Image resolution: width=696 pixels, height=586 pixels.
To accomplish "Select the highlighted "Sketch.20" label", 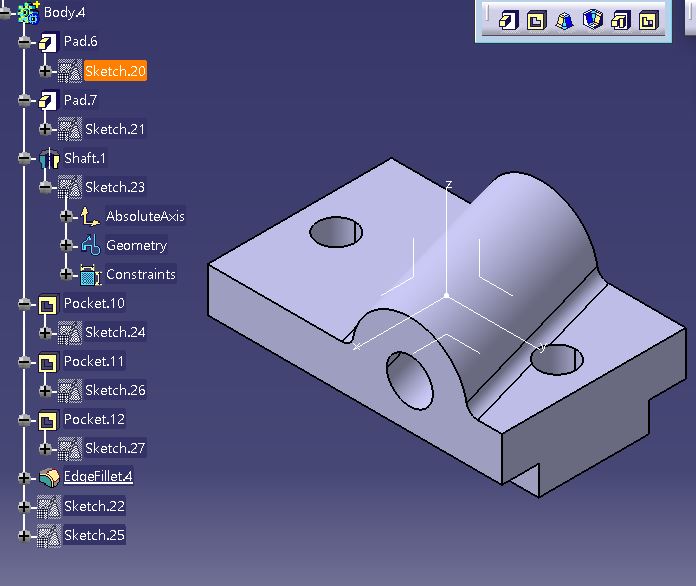I will pyautogui.click(x=115, y=71).
